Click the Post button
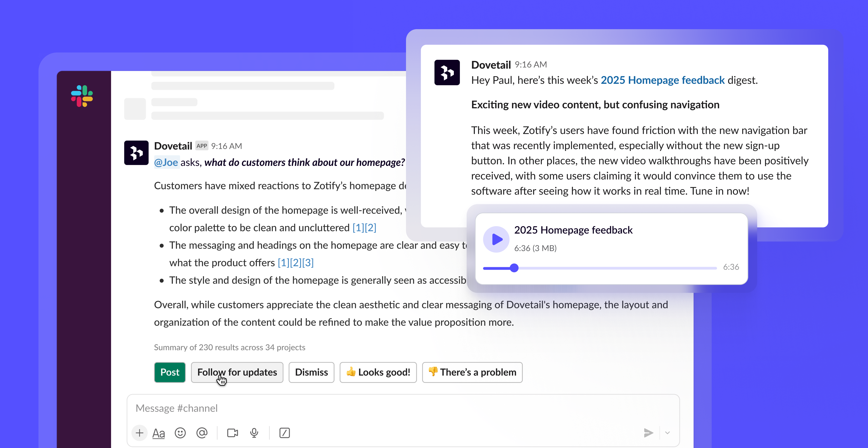The height and width of the screenshot is (448, 868). 169,372
